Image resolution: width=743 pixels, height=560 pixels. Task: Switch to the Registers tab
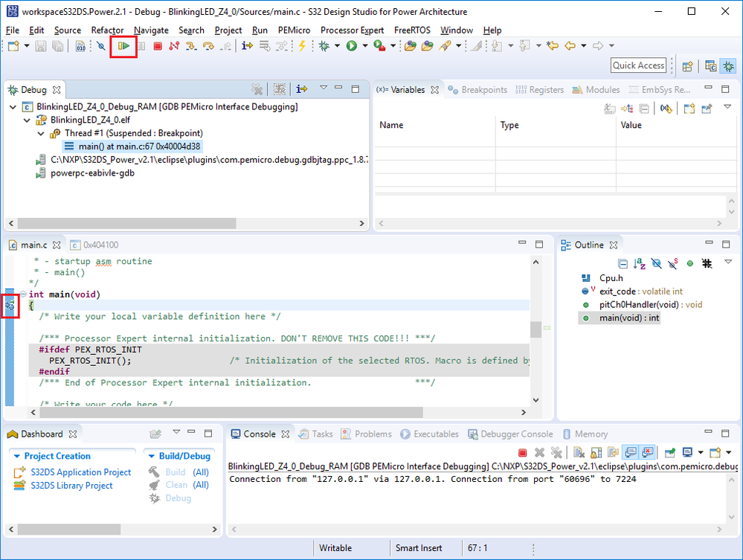[x=540, y=90]
